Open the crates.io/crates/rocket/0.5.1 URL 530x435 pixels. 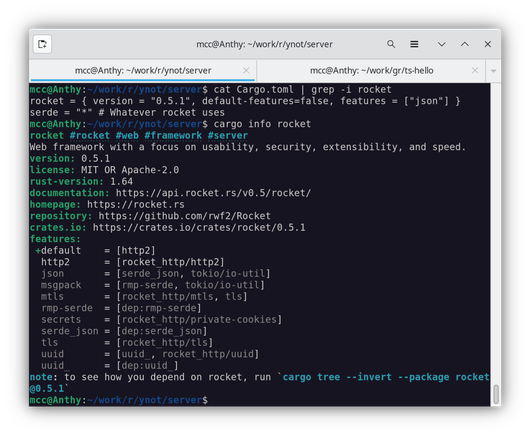point(199,227)
